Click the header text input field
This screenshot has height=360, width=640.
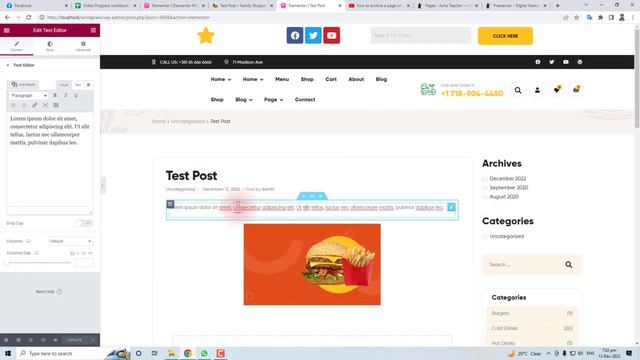pos(421,36)
